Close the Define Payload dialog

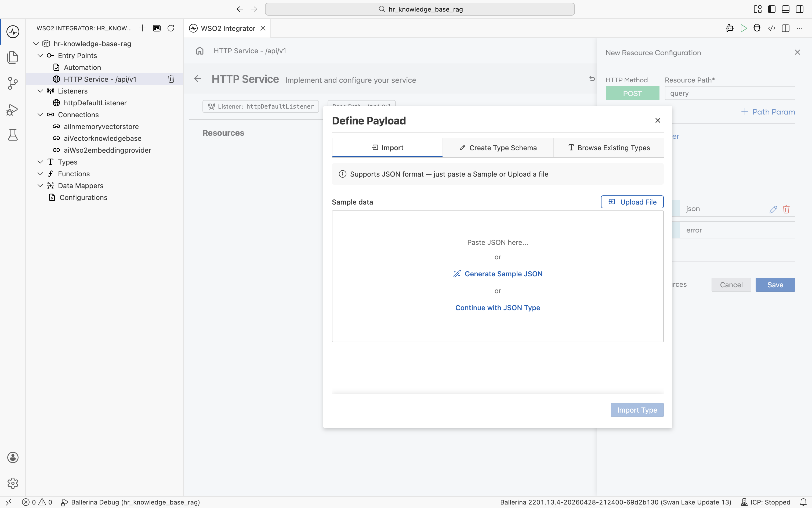pos(658,120)
